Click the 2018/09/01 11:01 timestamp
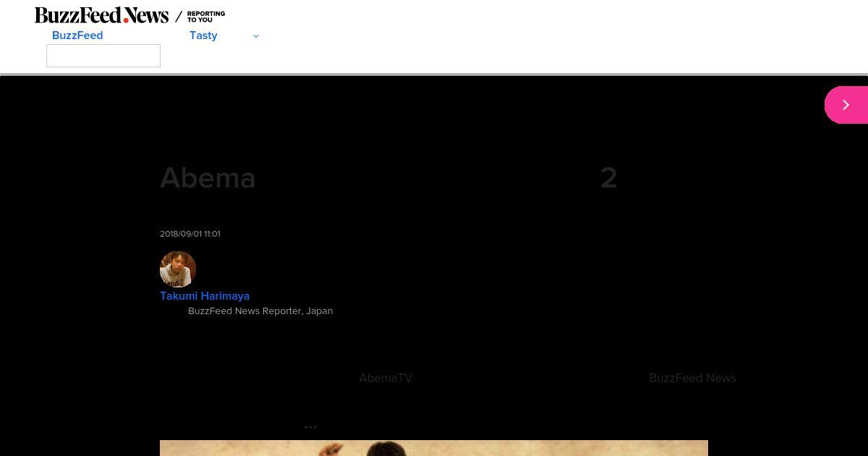Screen dimensions: 868x456 [190, 234]
